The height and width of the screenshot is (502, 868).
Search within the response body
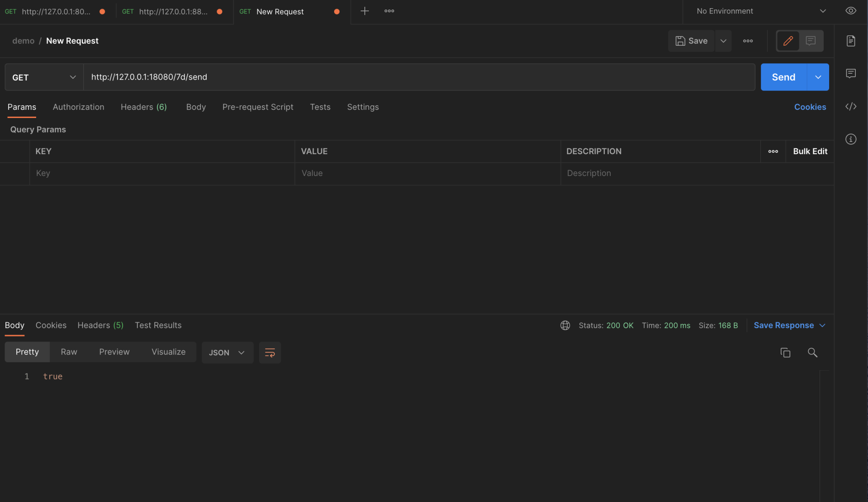[x=812, y=353]
